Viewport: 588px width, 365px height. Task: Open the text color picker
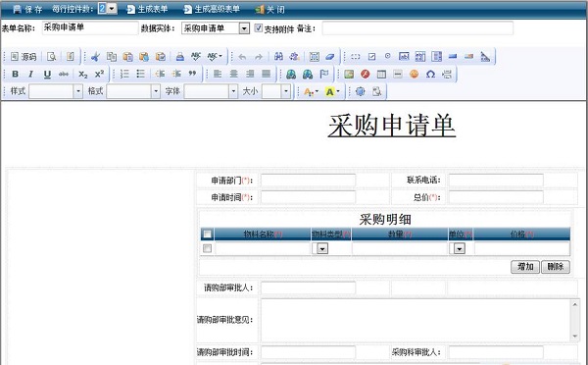click(x=311, y=91)
